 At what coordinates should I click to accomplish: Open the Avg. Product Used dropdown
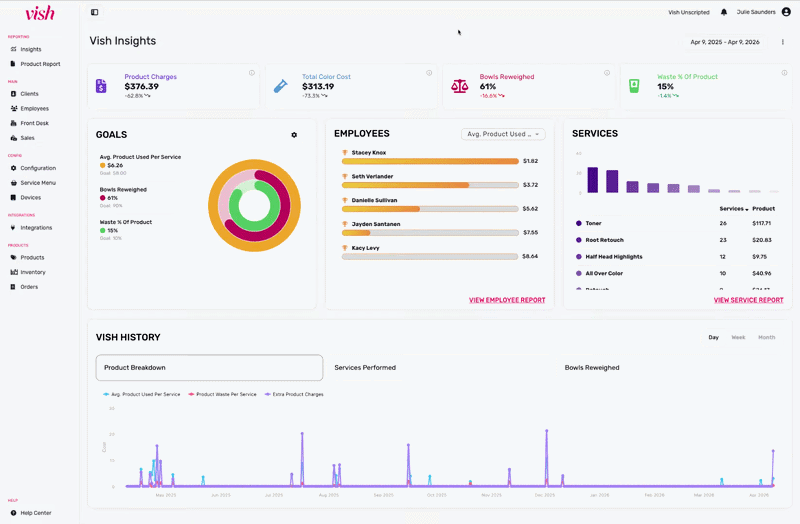click(504, 134)
